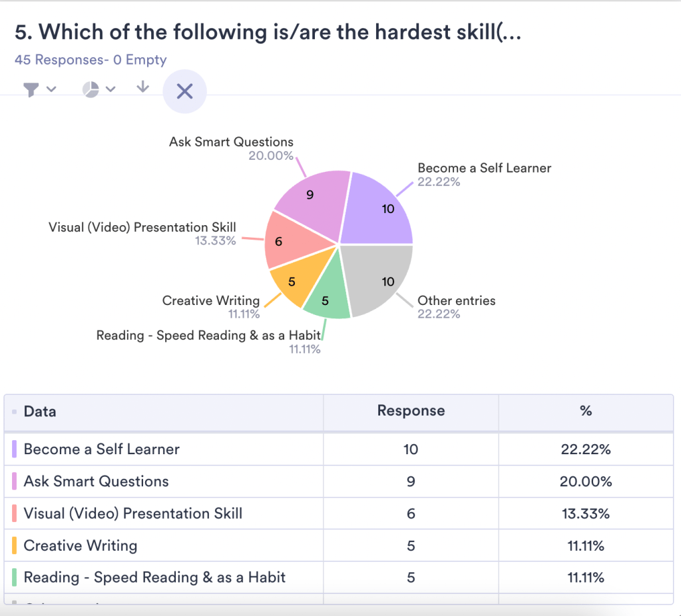The width and height of the screenshot is (681, 616).
Task: Click the question 5 title text
Action: (x=268, y=31)
